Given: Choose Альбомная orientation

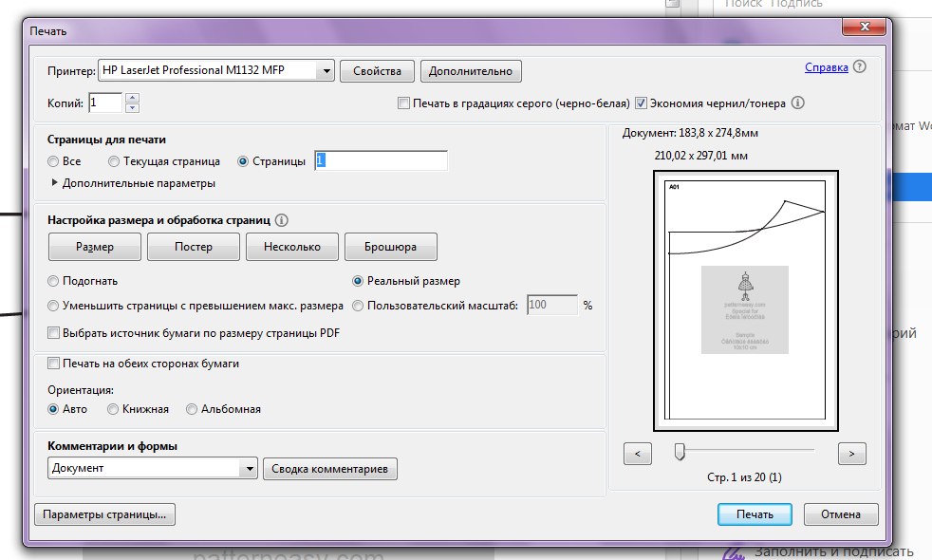Looking at the screenshot, I should click(192, 409).
